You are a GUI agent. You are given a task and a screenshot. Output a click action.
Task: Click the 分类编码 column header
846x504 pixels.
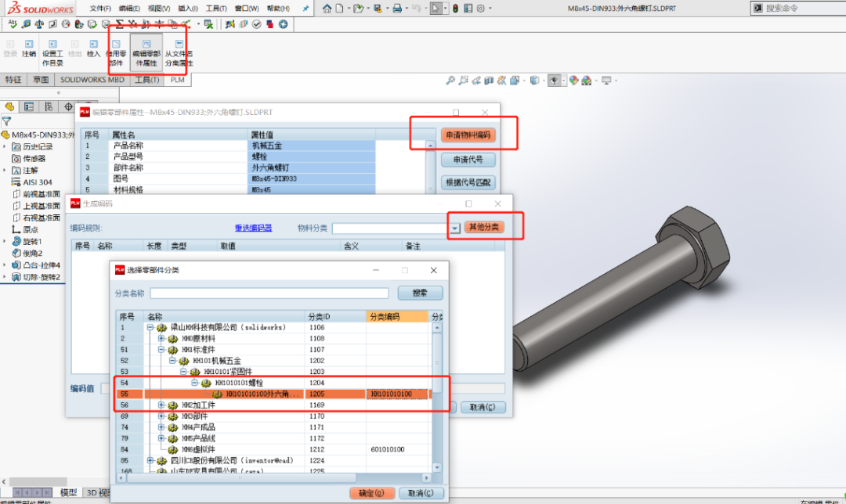tap(397, 316)
